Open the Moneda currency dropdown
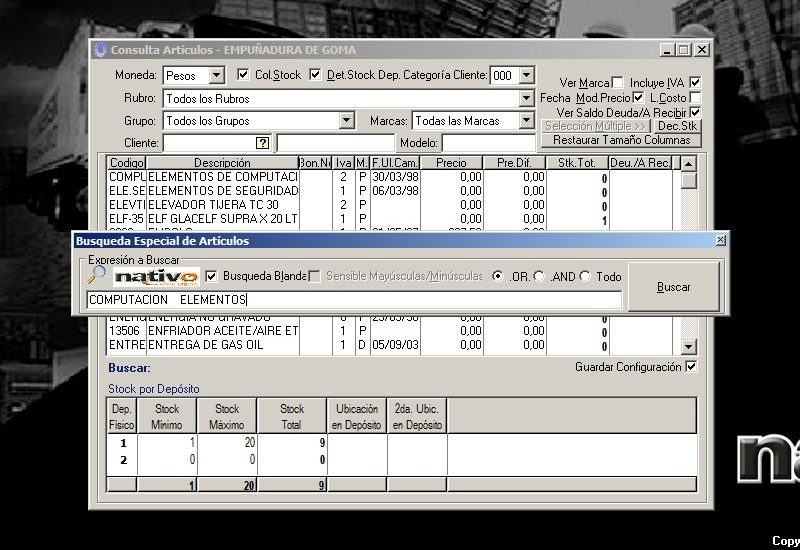This screenshot has height=550, width=800. coord(217,76)
